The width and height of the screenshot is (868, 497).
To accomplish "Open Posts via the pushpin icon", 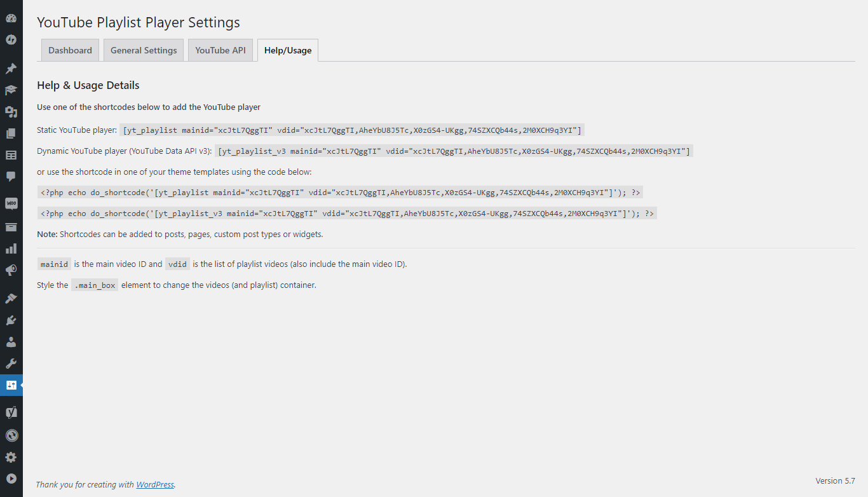I will (x=11, y=69).
